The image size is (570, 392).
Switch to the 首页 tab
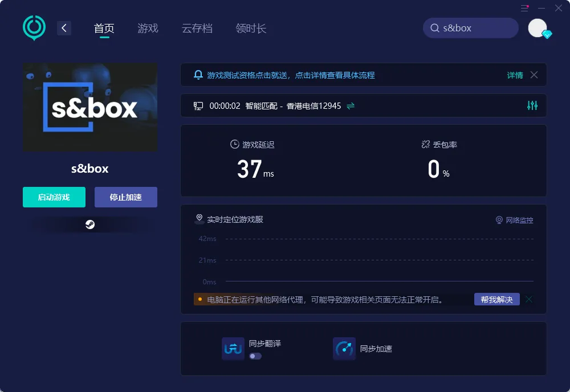click(104, 28)
